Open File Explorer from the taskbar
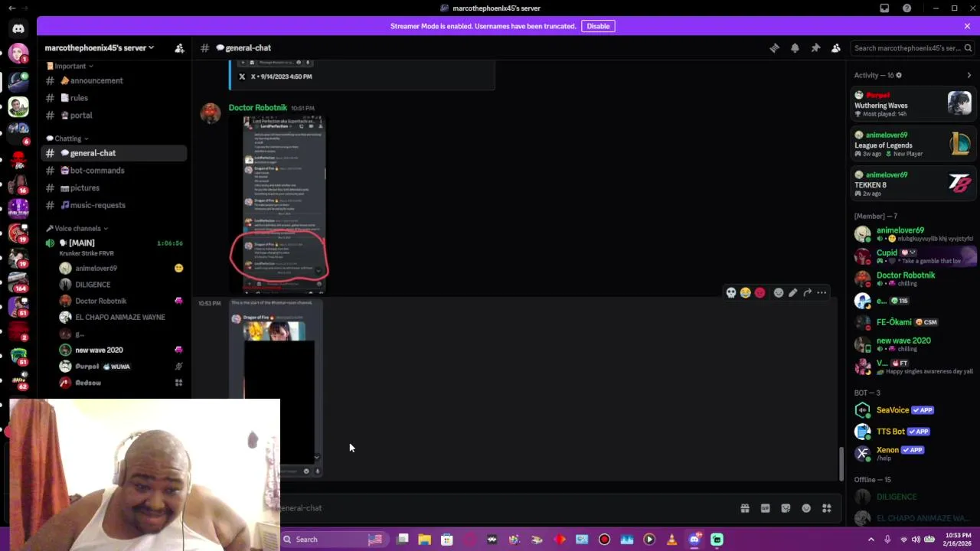The width and height of the screenshot is (980, 551). (424, 540)
